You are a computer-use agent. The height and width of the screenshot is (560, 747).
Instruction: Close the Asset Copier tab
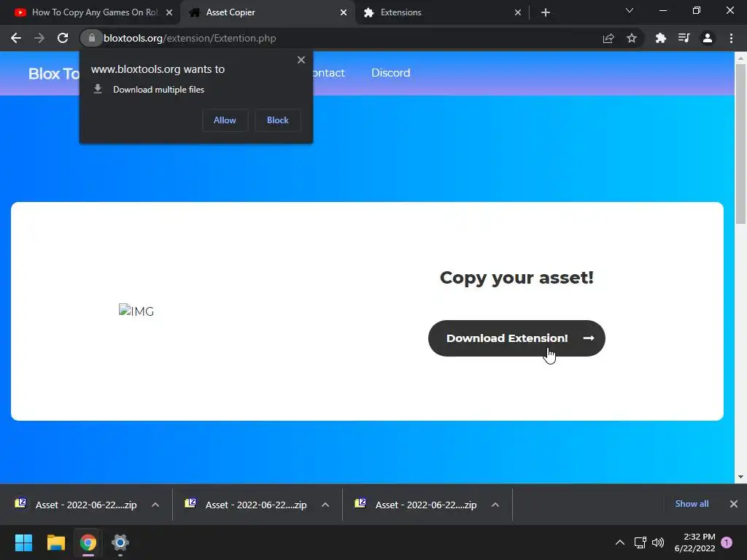[344, 12]
